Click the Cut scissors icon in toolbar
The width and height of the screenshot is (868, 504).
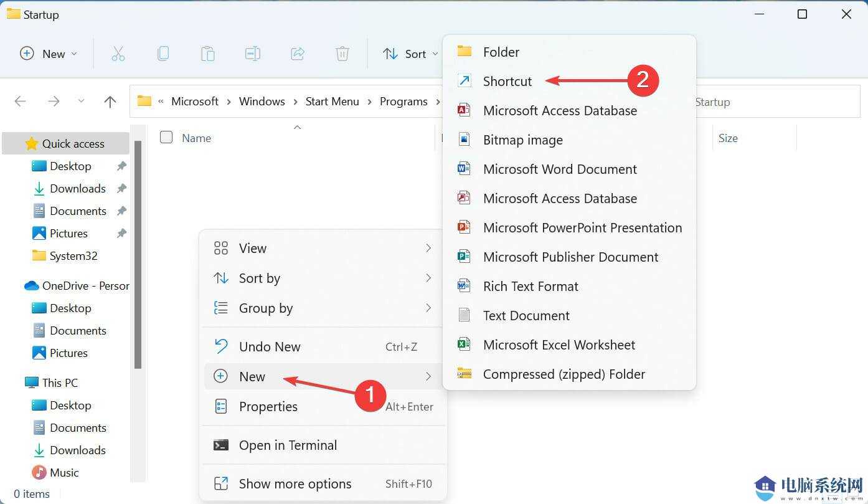click(118, 54)
